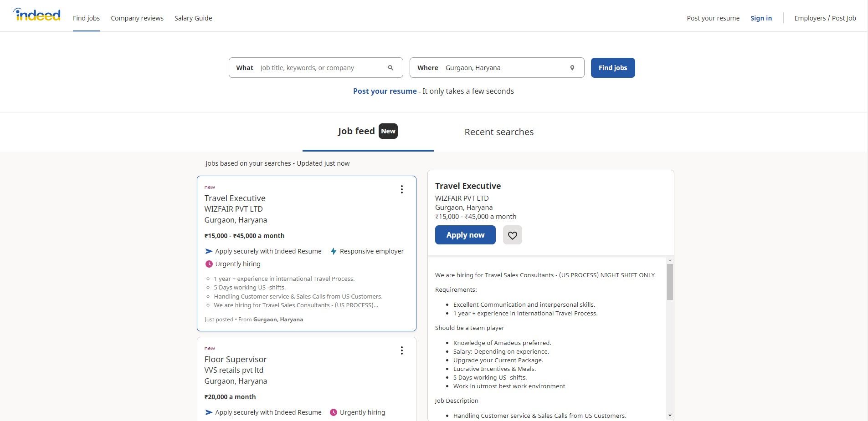Image resolution: width=868 pixels, height=421 pixels.
Task: Open Employers / Post Job link
Action: [825, 18]
